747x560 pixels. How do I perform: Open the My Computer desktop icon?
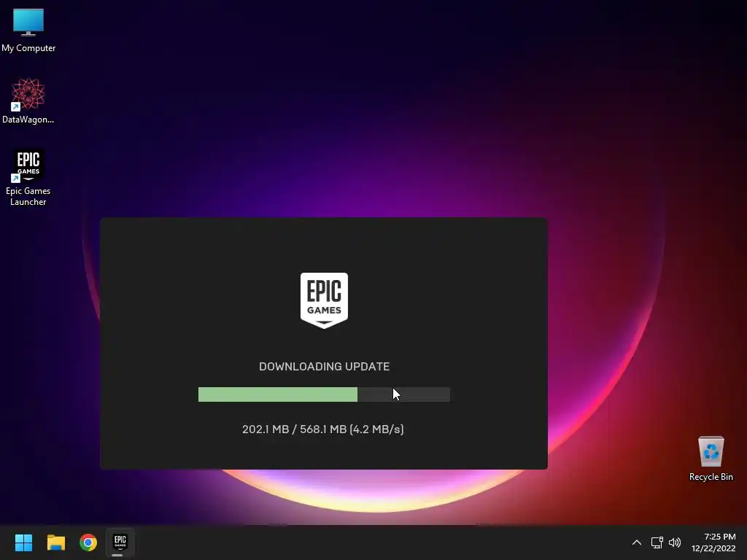pos(28,30)
